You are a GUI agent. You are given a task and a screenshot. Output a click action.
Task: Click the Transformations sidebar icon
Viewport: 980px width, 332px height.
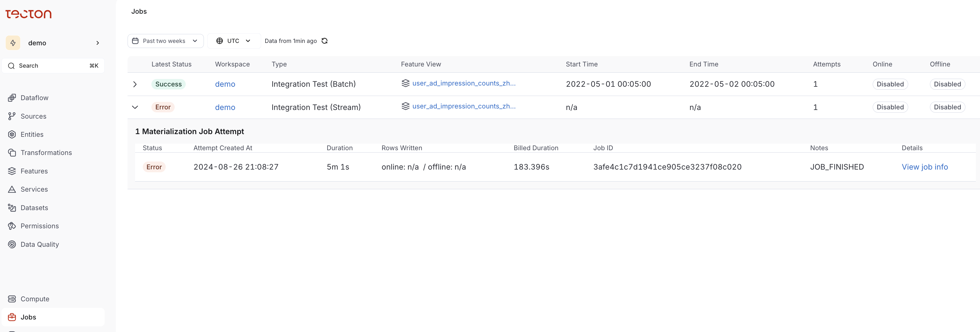(12, 153)
